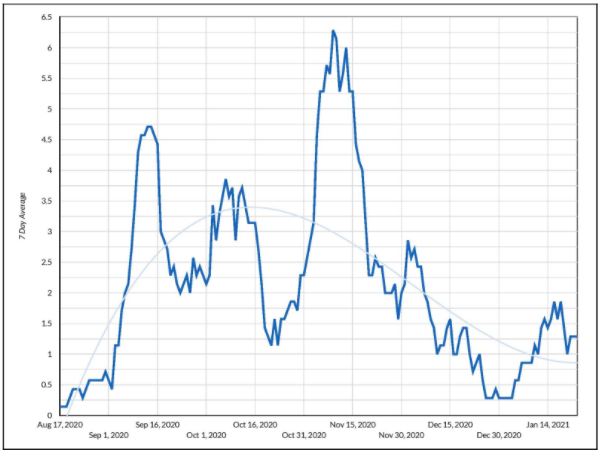Click the 'Jan 14, 2021' x-axis date label
Viewport: 600px width, 454px height.
click(x=548, y=425)
